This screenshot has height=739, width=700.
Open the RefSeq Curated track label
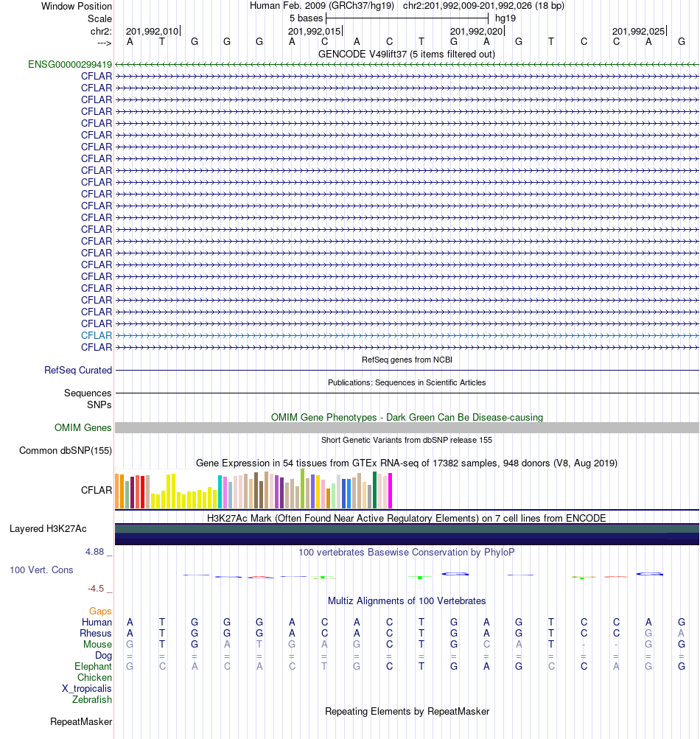pyautogui.click(x=78, y=371)
